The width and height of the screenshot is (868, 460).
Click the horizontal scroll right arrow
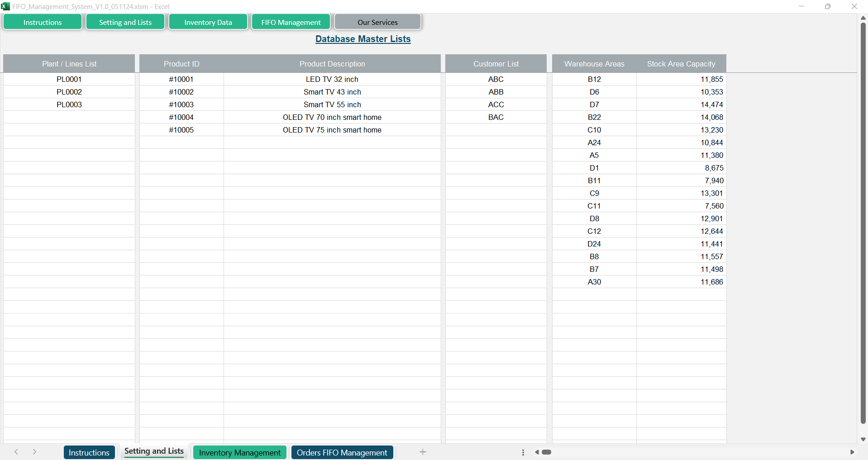(852, 452)
